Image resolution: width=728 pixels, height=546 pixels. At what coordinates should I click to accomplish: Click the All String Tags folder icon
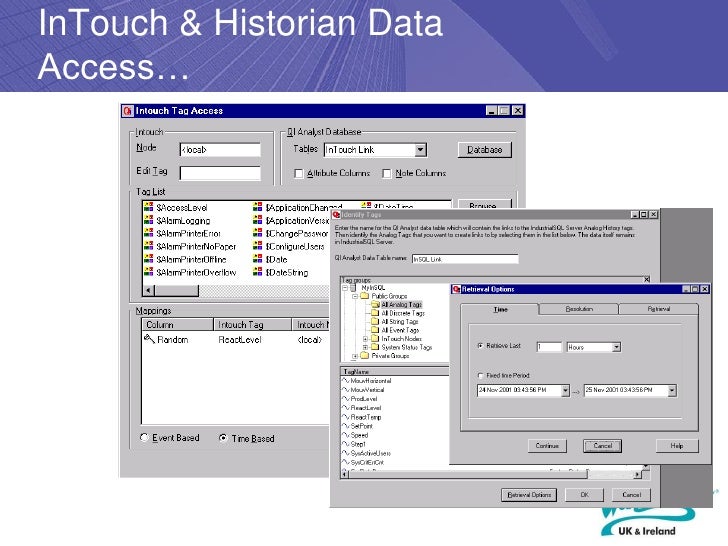[375, 321]
